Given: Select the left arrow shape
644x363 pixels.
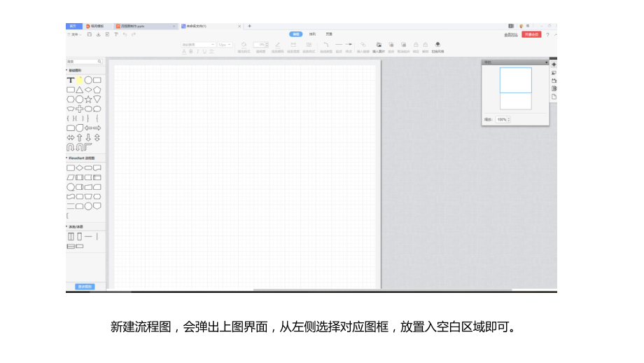Looking at the screenshot, I should (88, 128).
